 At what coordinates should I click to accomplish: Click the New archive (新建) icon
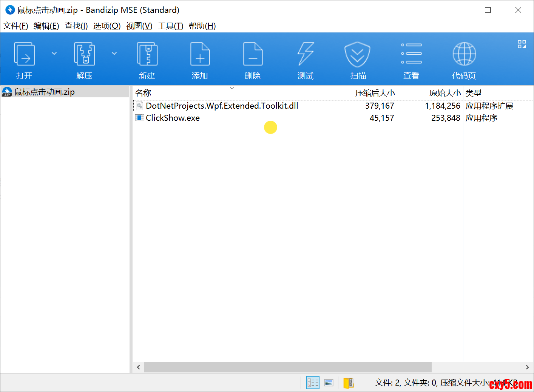pos(147,55)
